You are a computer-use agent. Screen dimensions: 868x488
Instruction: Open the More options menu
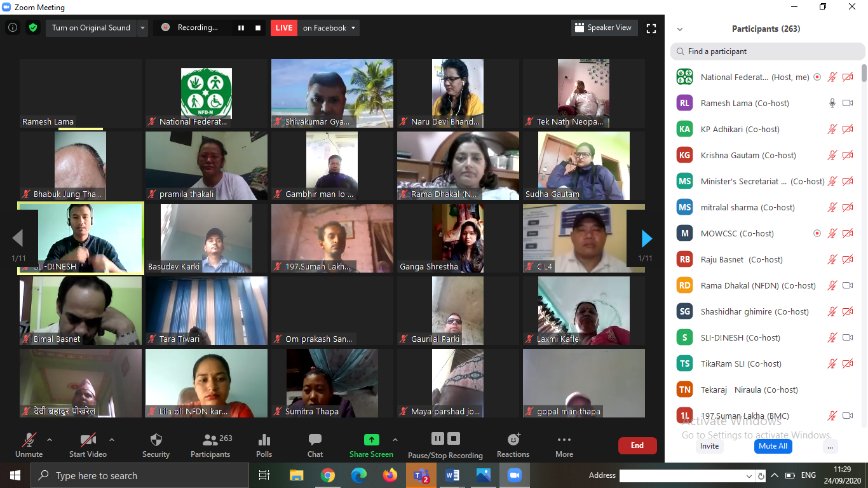[564, 440]
